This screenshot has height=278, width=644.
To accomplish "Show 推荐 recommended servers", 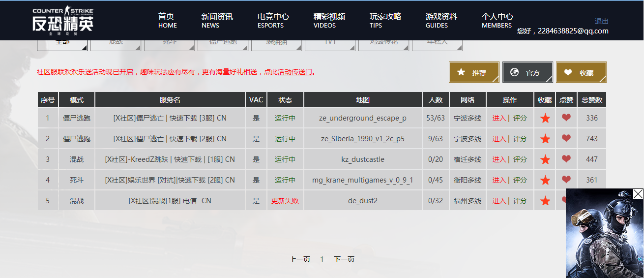I will click(x=474, y=72).
